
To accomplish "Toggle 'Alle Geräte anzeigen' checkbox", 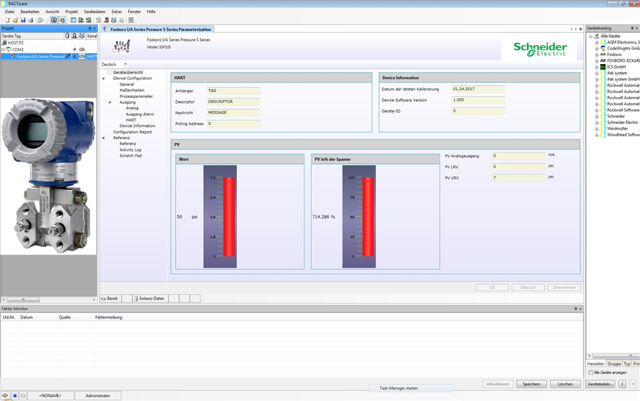I will tap(593, 372).
